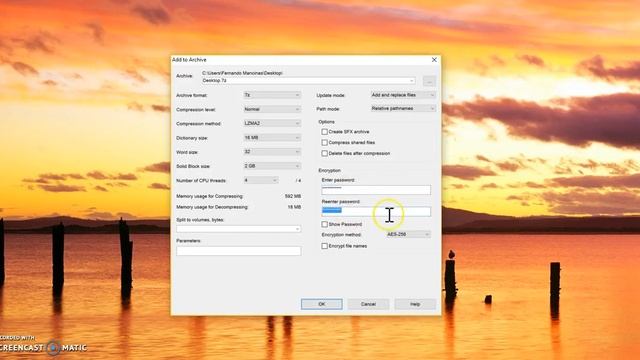This screenshot has height=360, width=640.
Task: Click the Cancel button
Action: (368, 304)
